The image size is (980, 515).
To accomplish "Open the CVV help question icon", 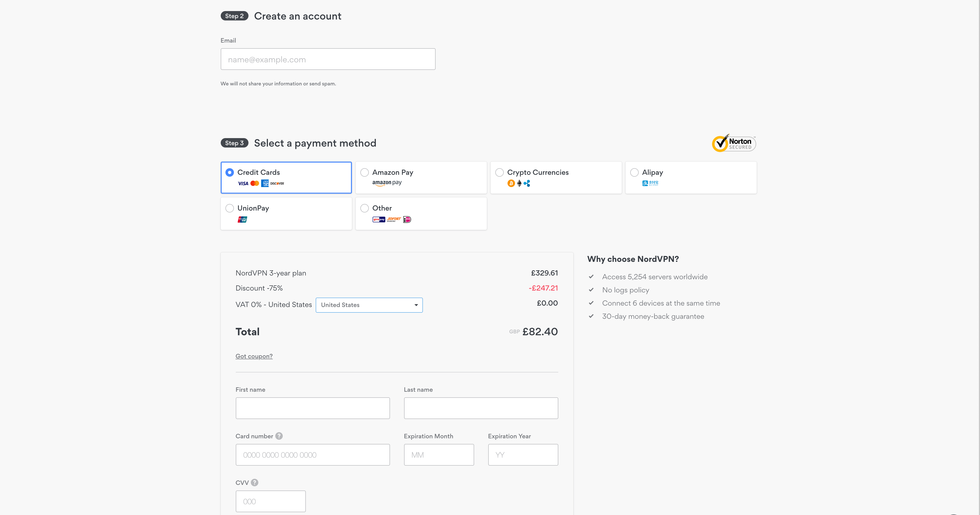I will click(x=255, y=483).
